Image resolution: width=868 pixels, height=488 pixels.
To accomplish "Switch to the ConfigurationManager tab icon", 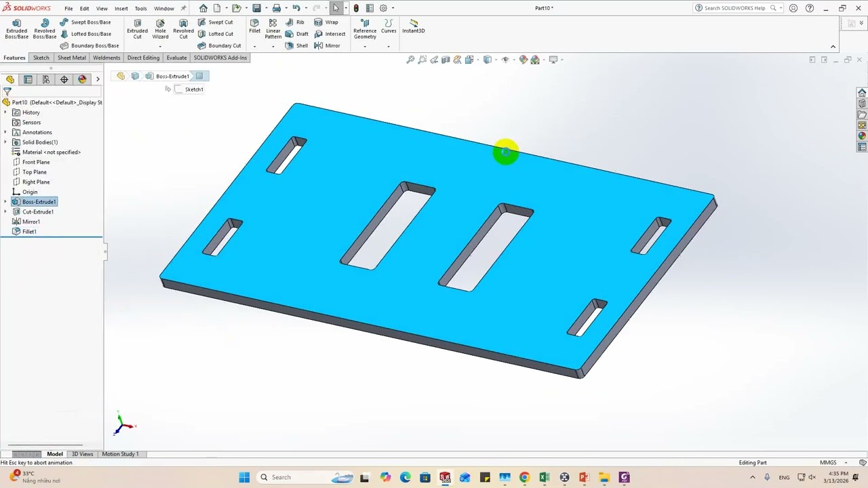I will [46, 79].
